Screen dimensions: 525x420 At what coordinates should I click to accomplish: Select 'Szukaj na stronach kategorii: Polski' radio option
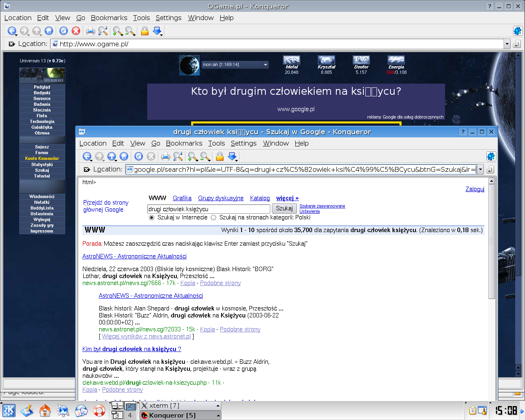click(x=214, y=218)
